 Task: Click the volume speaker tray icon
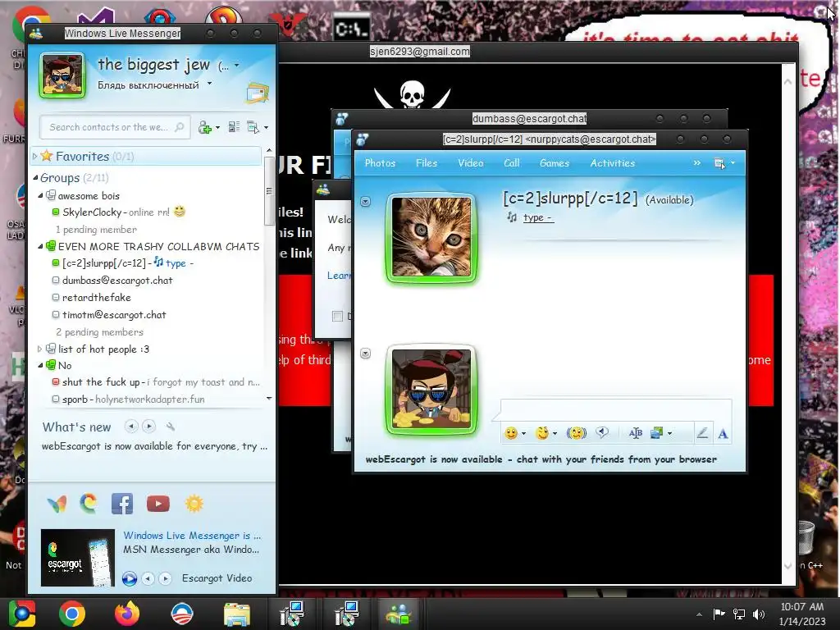coord(759,614)
